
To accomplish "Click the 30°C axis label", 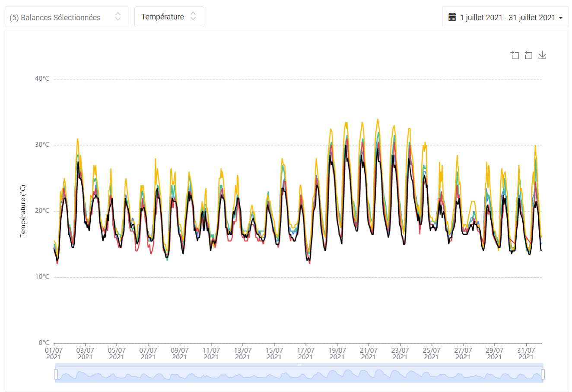I will click(x=42, y=145).
